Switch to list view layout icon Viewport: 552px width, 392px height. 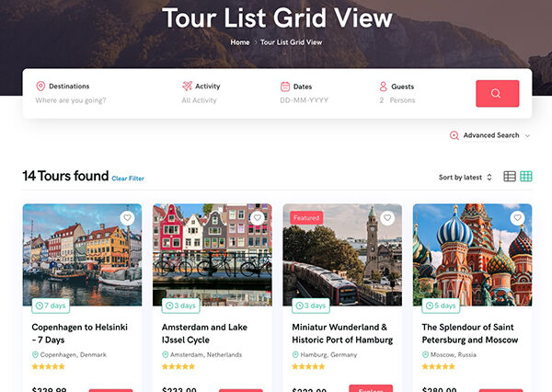[510, 177]
